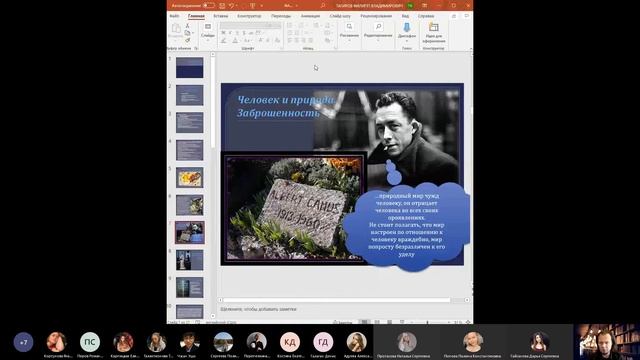Image resolution: width=640 pixels, height=360 pixels.
Task: Open the Переходы ribbon tab
Action: [281, 16]
